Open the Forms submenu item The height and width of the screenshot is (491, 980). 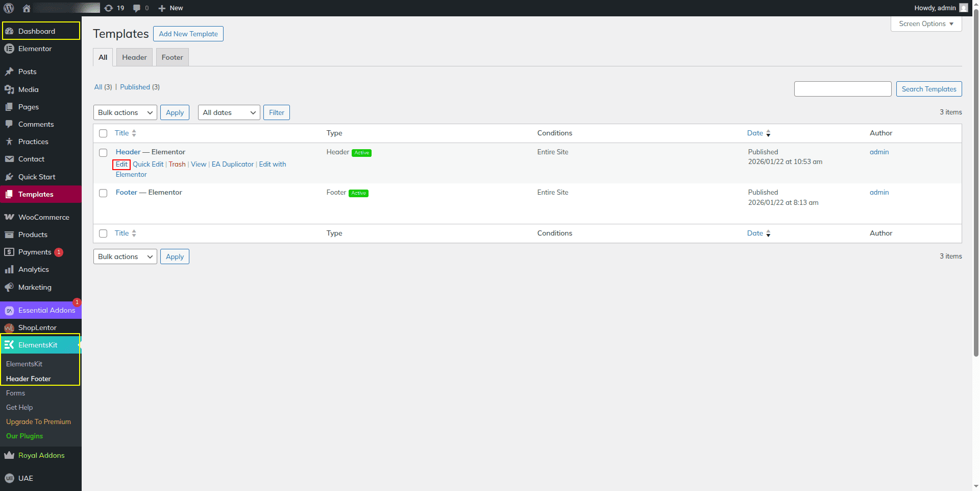[15, 393]
